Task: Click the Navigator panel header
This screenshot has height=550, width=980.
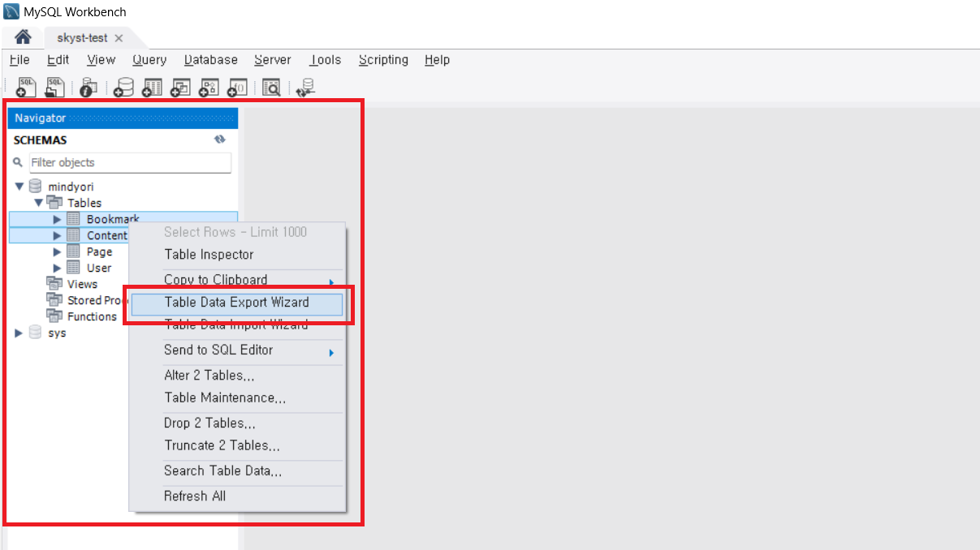Action: pyautogui.click(x=123, y=118)
